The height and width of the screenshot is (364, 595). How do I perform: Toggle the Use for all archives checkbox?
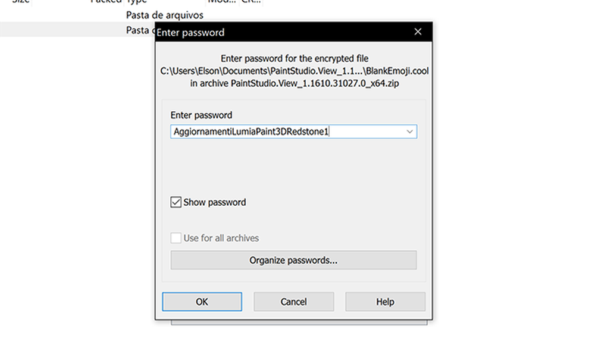(176, 238)
